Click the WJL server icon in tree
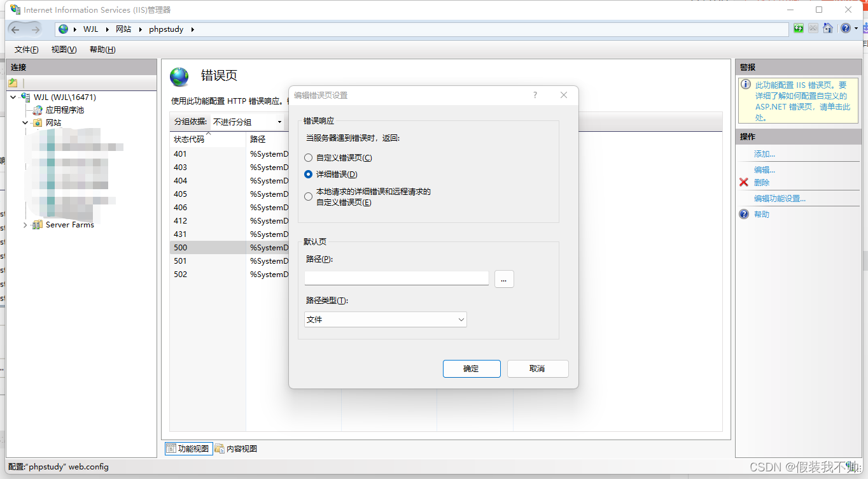The width and height of the screenshot is (868, 479). click(x=26, y=97)
